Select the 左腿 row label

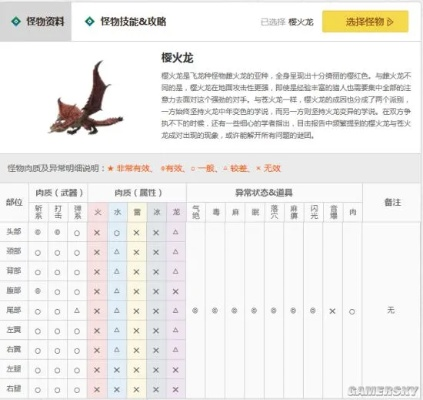coord(14,370)
